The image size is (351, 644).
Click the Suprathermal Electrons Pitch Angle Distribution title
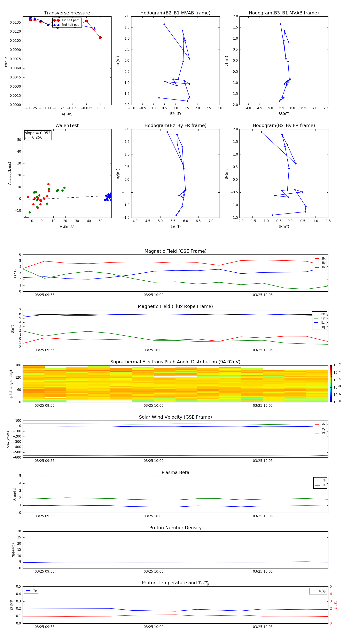(175, 362)
